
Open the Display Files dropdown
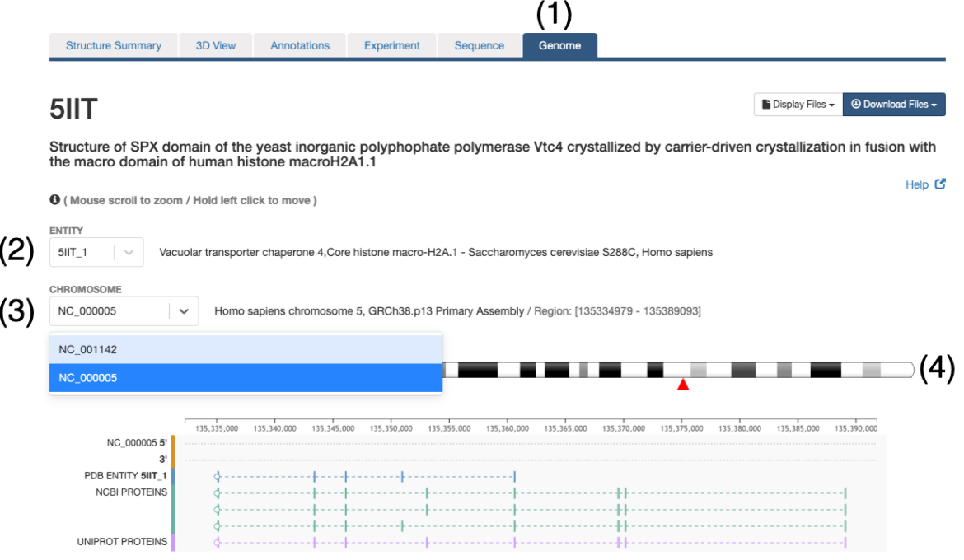point(797,105)
